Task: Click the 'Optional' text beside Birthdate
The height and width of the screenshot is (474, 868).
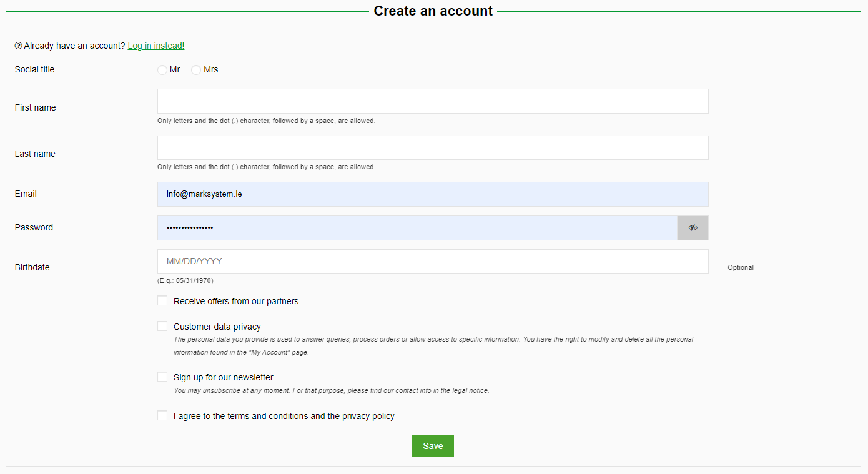Action: [741, 267]
